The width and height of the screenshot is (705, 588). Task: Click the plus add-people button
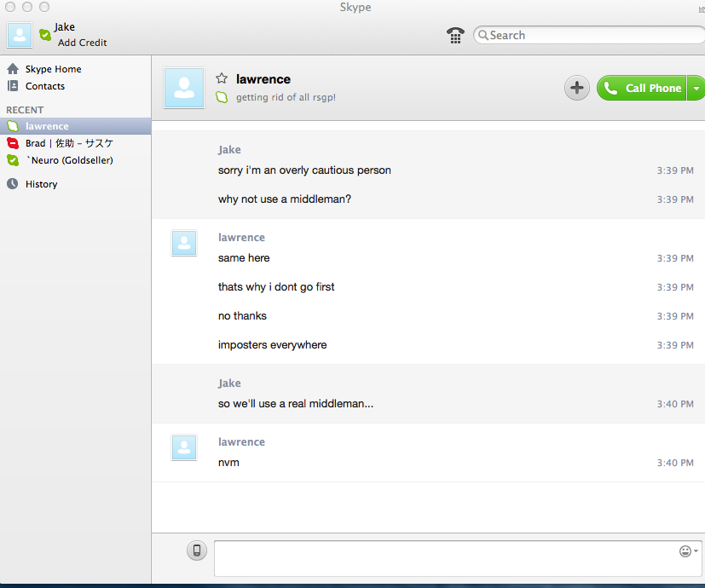(577, 88)
